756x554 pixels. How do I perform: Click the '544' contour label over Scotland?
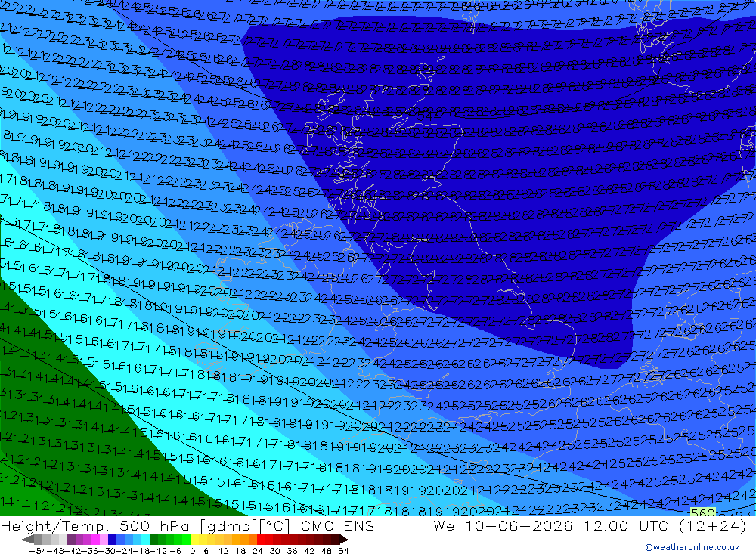tap(428, 116)
